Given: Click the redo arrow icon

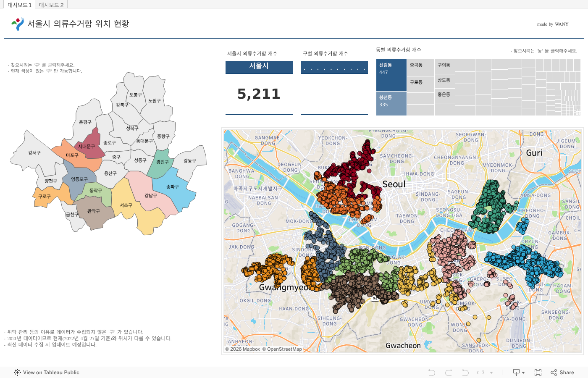Looking at the screenshot, I should click(449, 373).
